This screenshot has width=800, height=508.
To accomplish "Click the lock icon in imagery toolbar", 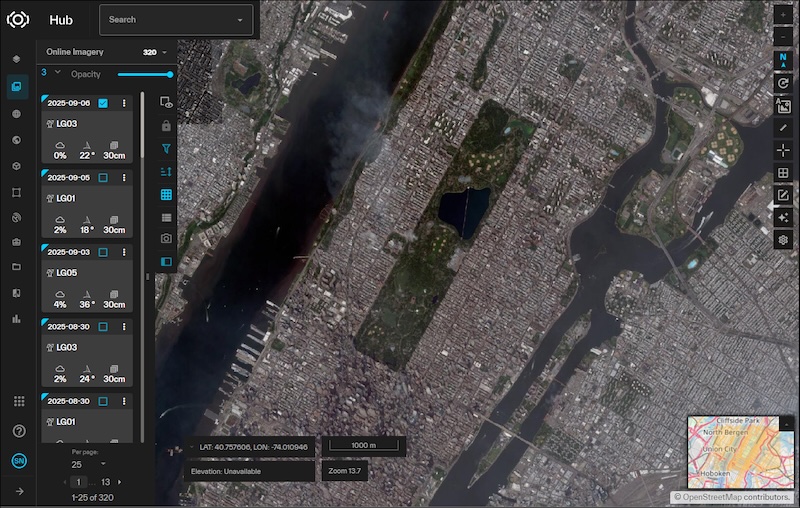I will (x=167, y=126).
